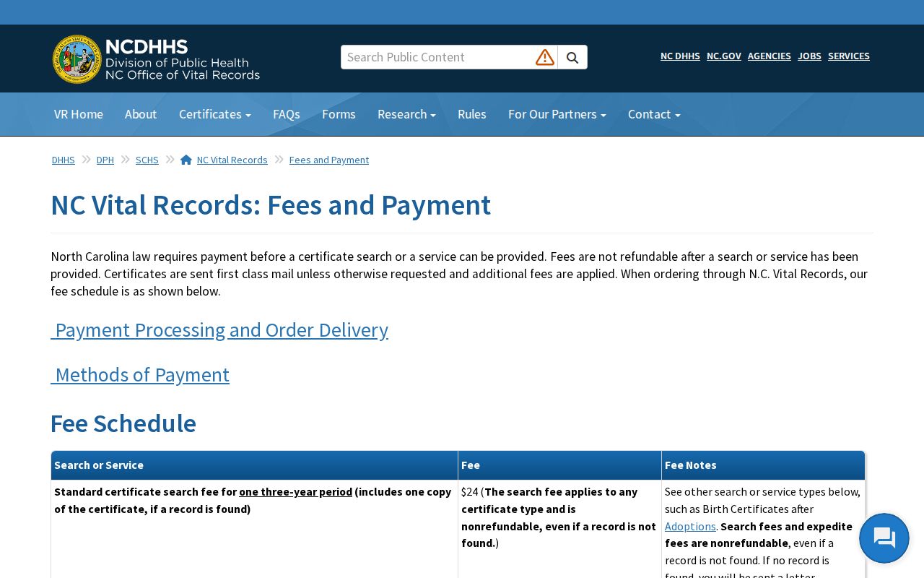Open the chat bubble widget

point(884,538)
